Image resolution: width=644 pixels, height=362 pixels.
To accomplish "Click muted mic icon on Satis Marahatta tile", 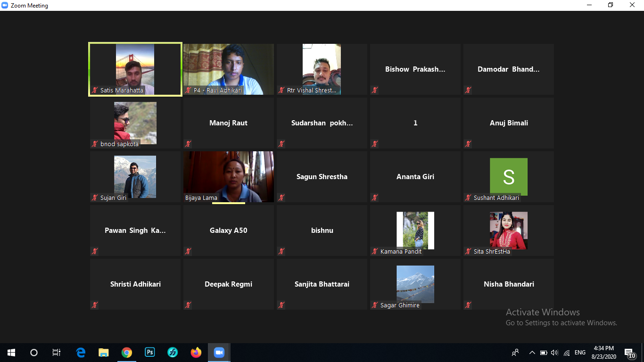I will (95, 90).
